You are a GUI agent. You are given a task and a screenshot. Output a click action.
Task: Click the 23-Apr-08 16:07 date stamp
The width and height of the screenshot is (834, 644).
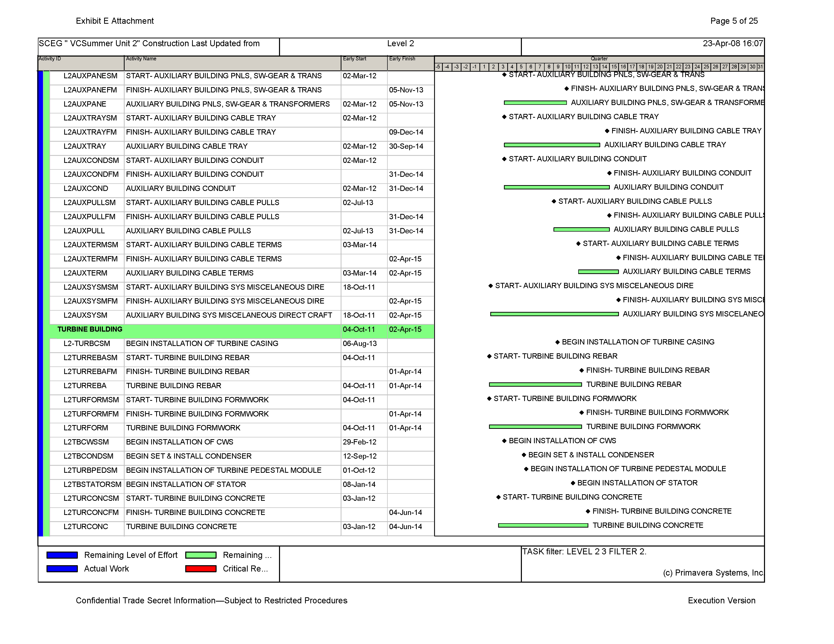733,43
